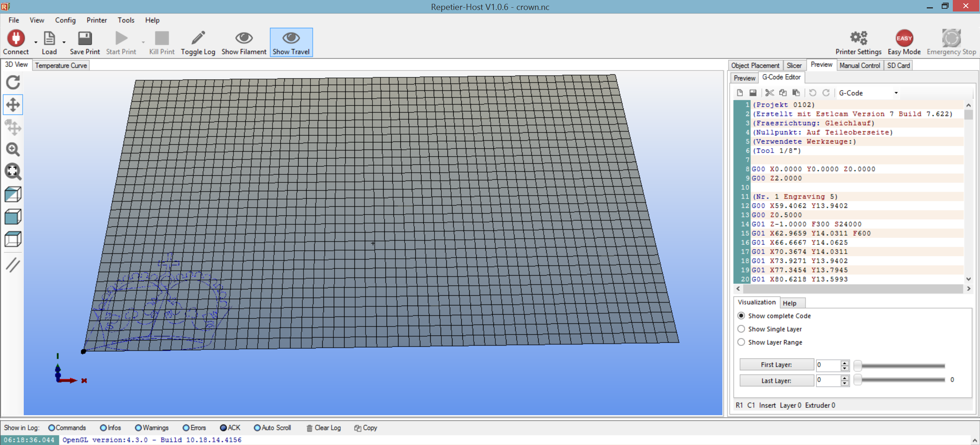Click the pan/move icon on left sidebar

pos(14,104)
